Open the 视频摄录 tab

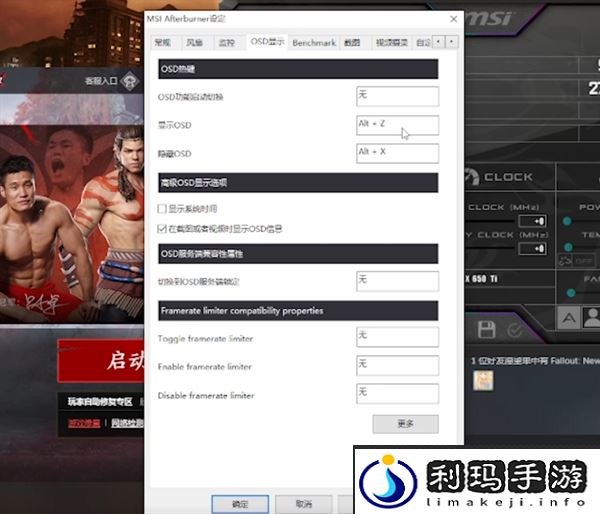tap(391, 42)
